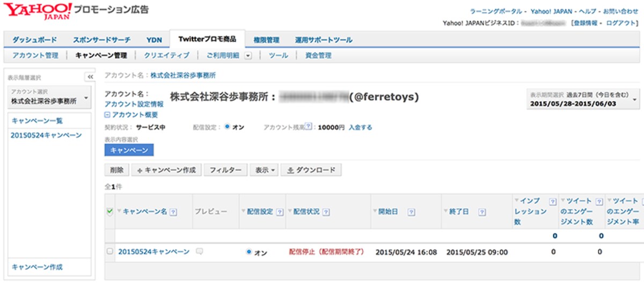Screen dimensions: 644x288
Task: Select 20150524キャンペーン in sidebar
Action: [x=46, y=135]
